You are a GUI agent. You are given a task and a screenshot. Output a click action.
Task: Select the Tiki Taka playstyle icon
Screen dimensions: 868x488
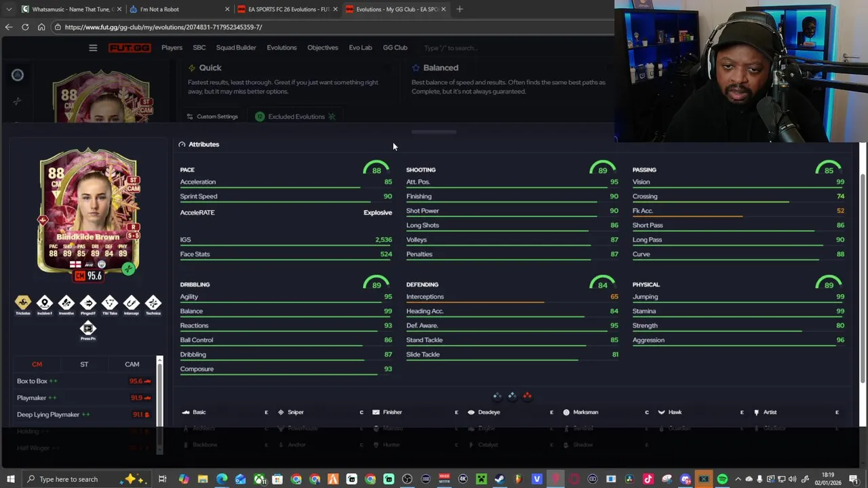[110, 303]
